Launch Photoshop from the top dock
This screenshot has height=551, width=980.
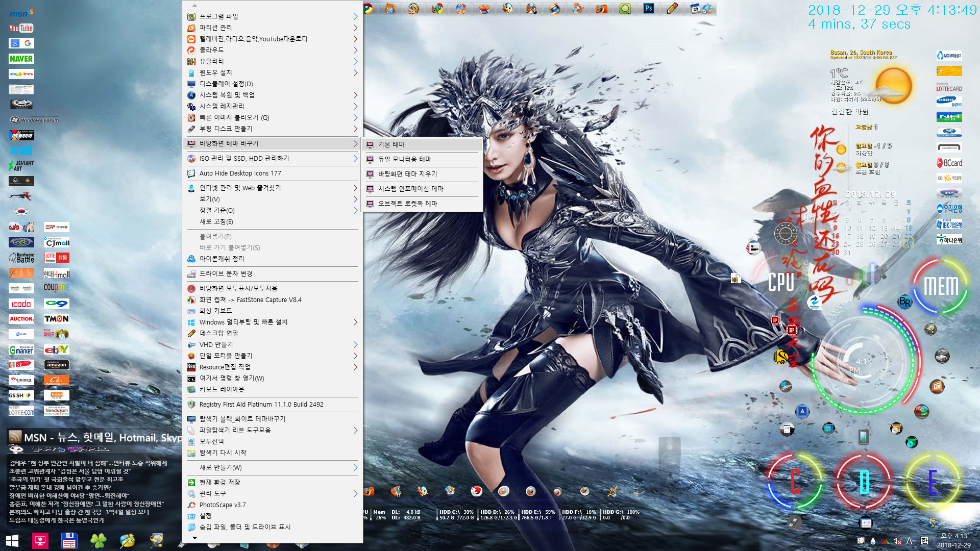pyautogui.click(x=648, y=8)
